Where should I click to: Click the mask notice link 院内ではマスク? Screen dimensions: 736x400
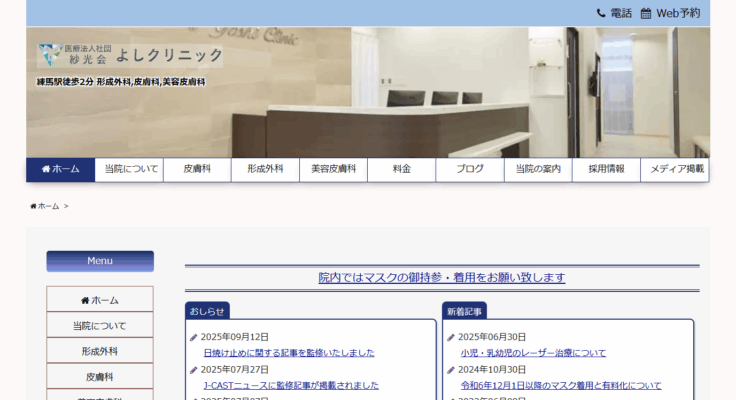pos(442,278)
